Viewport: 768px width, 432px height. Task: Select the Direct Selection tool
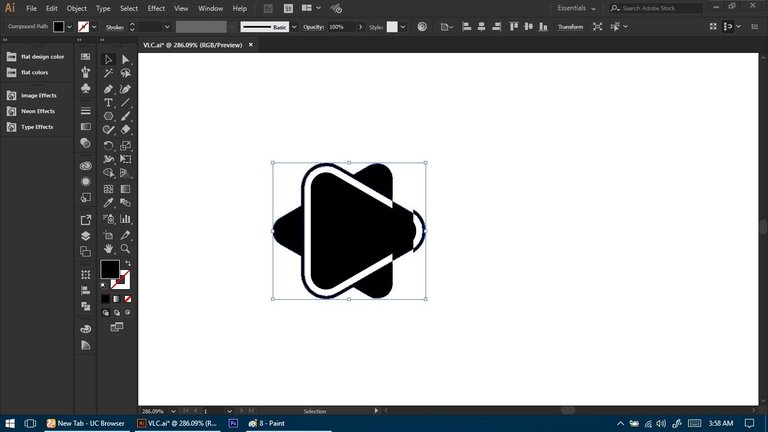[x=125, y=59]
